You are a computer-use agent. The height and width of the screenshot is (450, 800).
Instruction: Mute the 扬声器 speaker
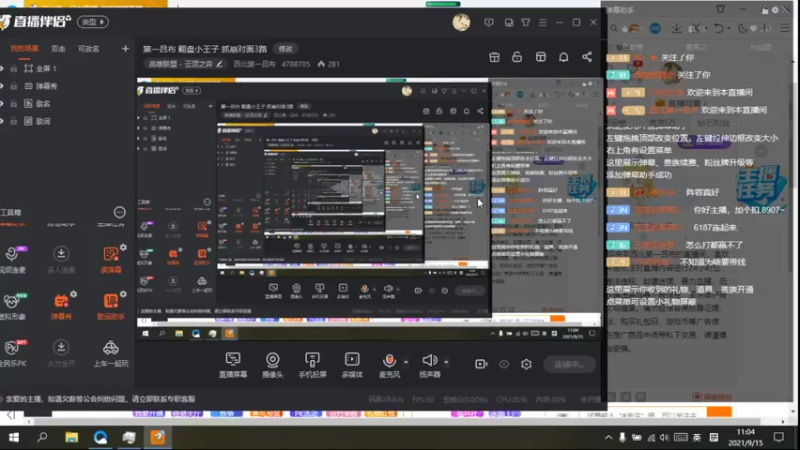430,365
